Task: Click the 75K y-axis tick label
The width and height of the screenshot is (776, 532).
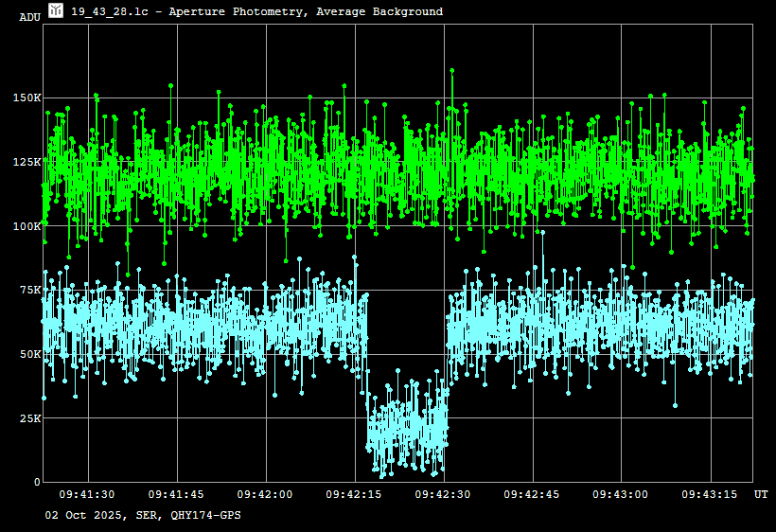Action: click(29, 291)
